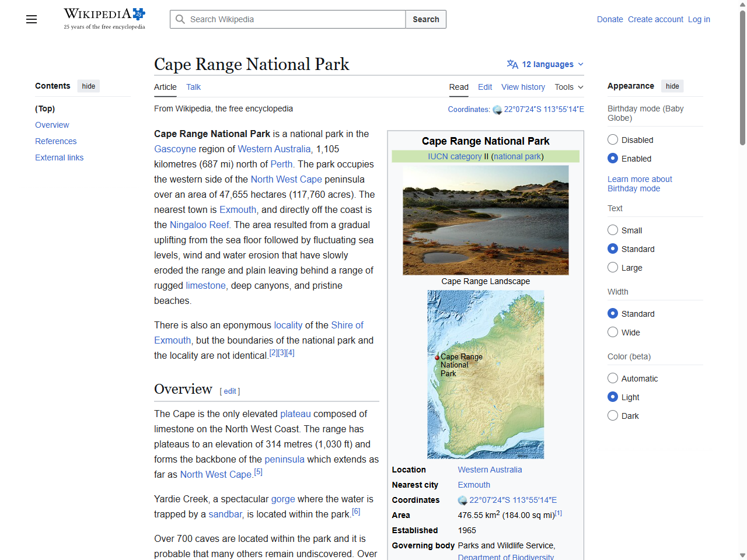This screenshot has height=560, width=747.
Task: Open the sandbar link
Action: [225, 514]
